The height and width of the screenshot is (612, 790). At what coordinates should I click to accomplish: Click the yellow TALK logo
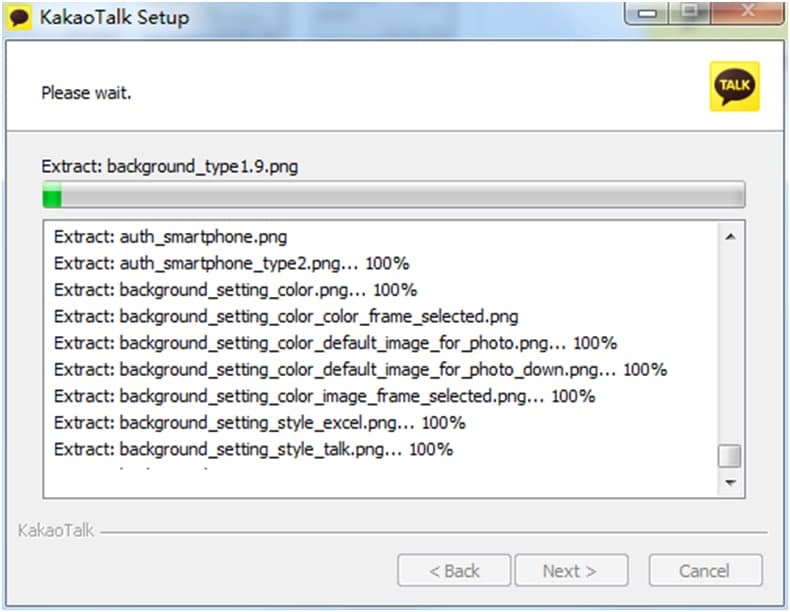[x=734, y=86]
